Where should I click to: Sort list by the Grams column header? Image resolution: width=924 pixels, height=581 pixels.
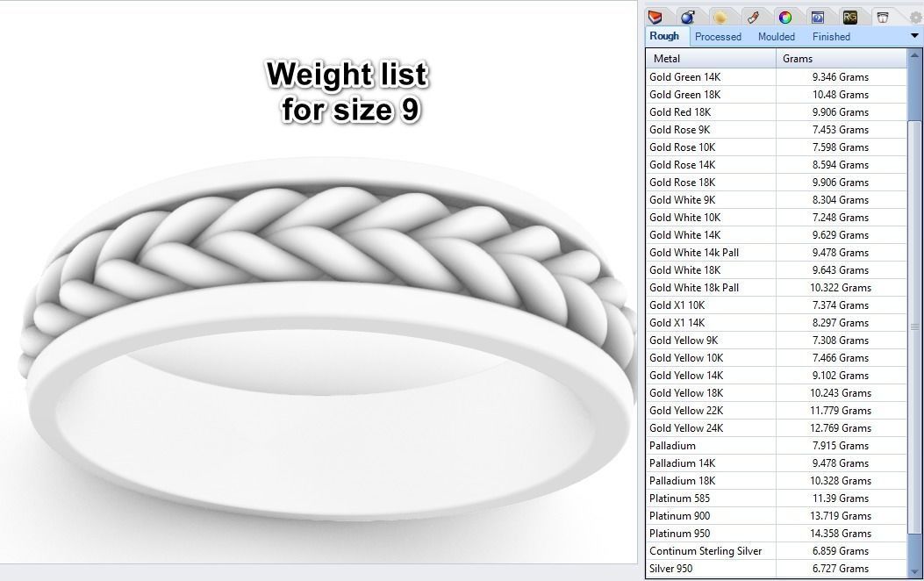(x=842, y=58)
